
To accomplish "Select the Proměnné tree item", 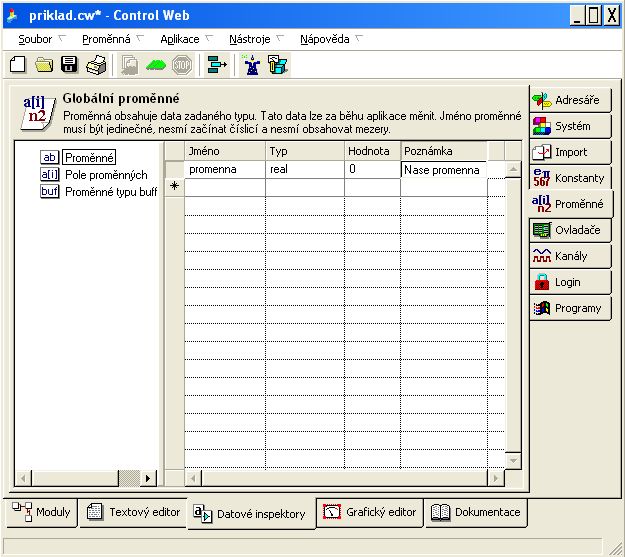I will click(89, 158).
